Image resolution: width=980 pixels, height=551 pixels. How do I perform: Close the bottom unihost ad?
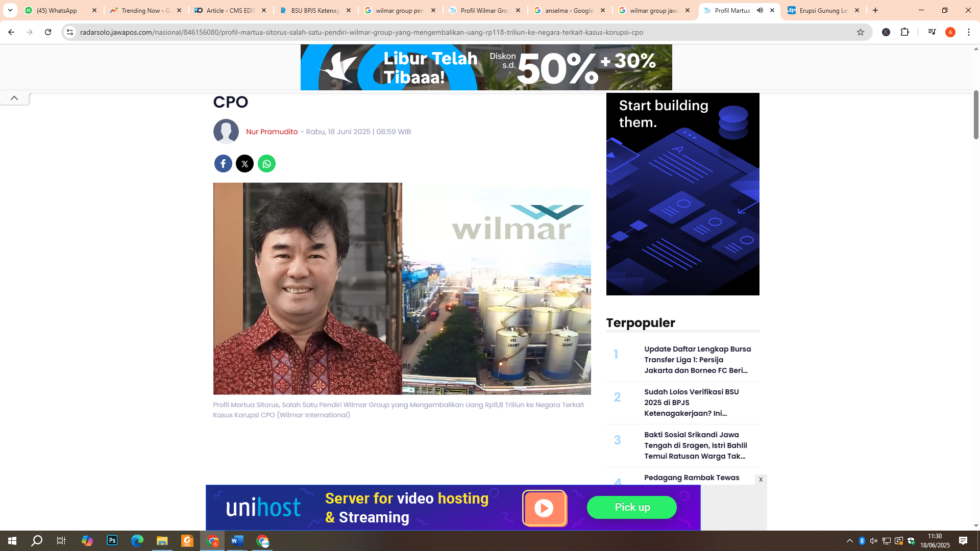[761, 480]
